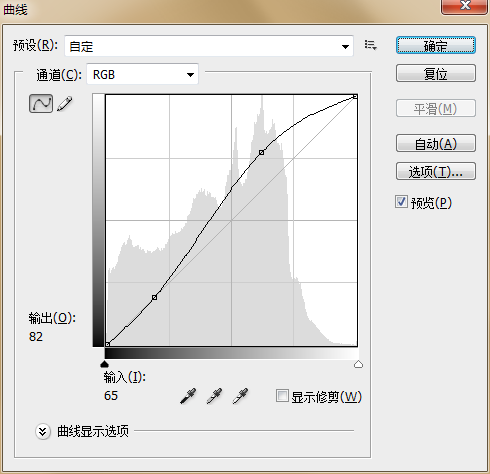Click the 自动 auto button
Viewport: 490px width, 474px height.
coord(436,143)
